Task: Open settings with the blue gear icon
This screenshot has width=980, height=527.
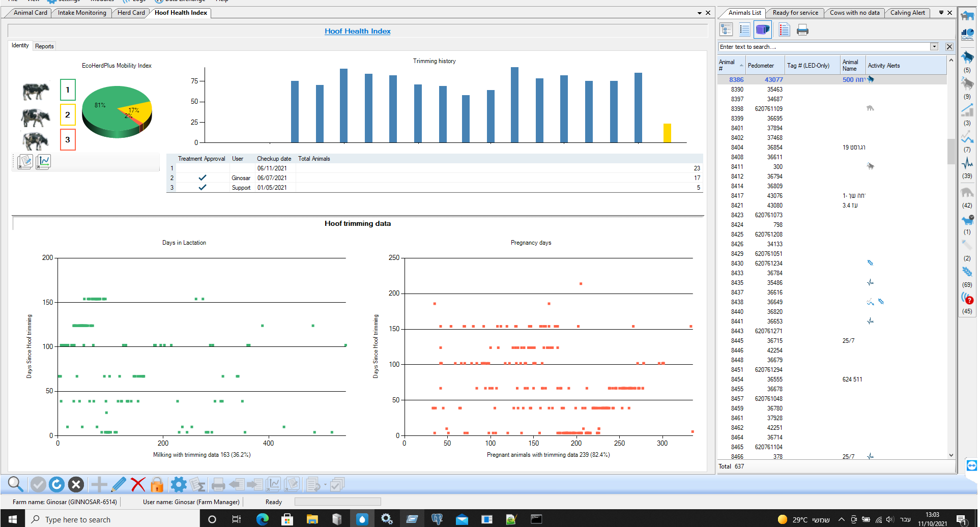Action: coord(179,484)
